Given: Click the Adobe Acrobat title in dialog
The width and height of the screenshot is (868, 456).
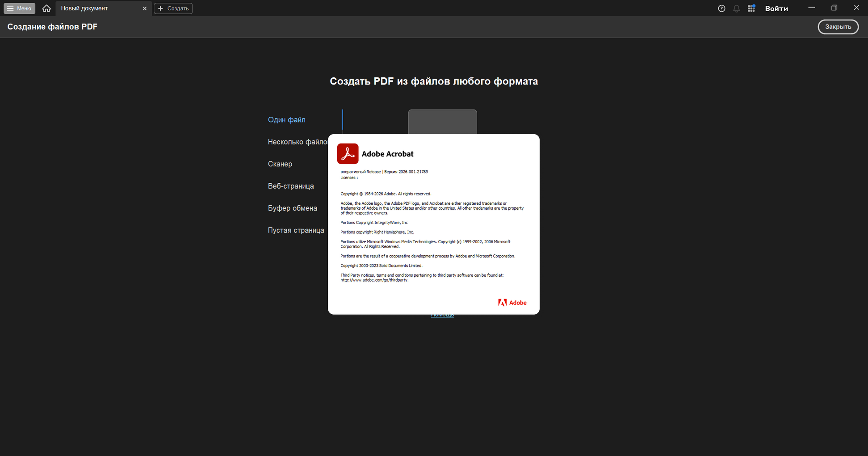Looking at the screenshot, I should [x=387, y=154].
